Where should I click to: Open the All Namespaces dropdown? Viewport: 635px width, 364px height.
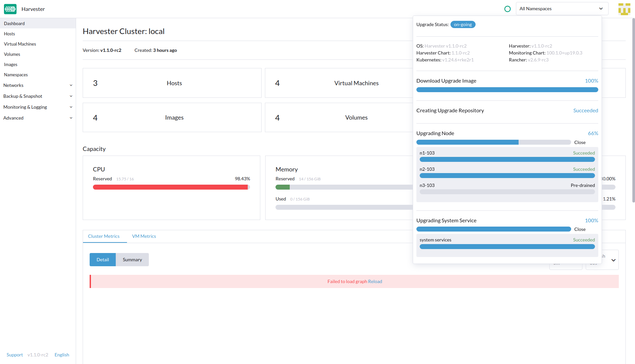click(562, 9)
